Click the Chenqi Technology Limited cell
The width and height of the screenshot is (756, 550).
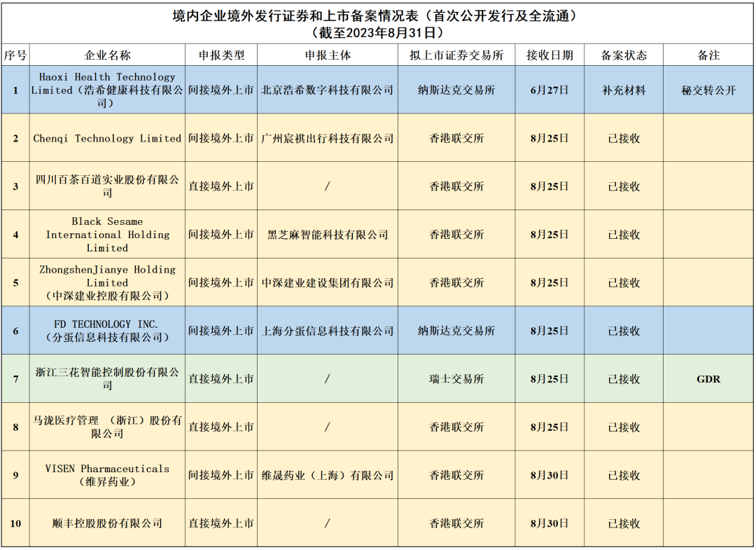(107, 139)
